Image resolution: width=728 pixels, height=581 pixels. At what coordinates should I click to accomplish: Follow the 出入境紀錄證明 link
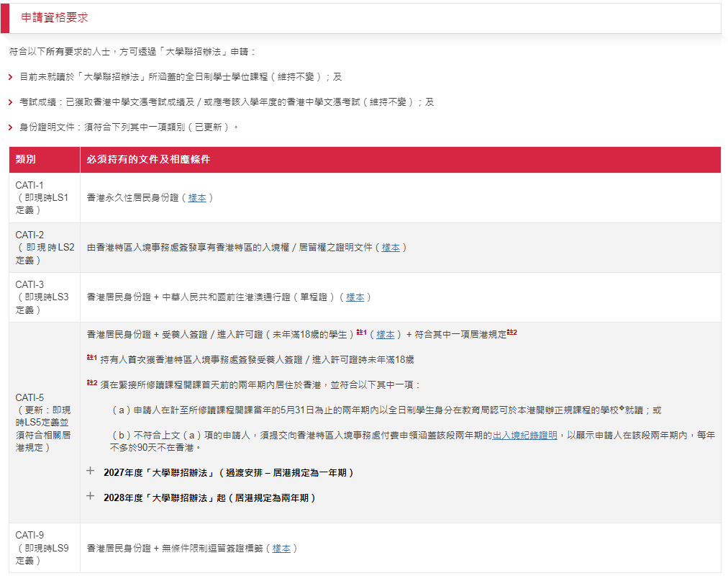point(524,436)
